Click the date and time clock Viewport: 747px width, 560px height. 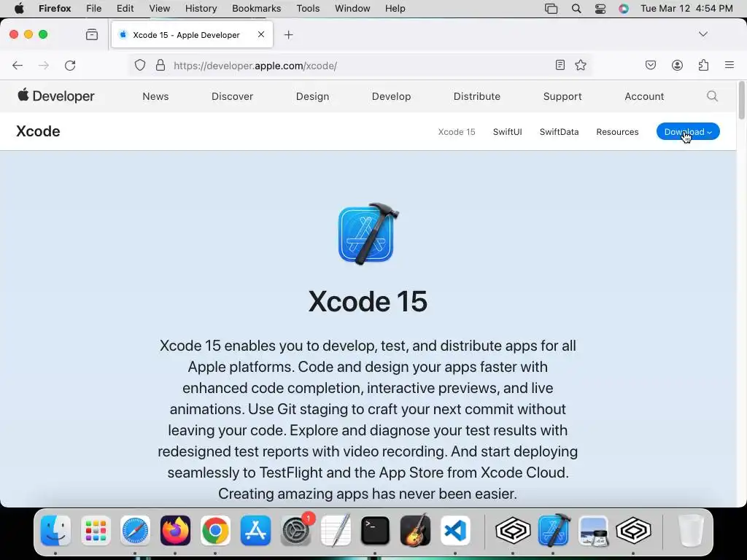pos(686,8)
